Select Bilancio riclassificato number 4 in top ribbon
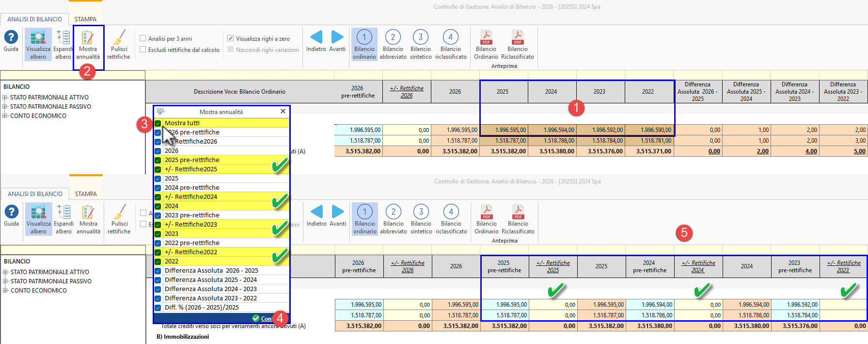 click(x=451, y=45)
